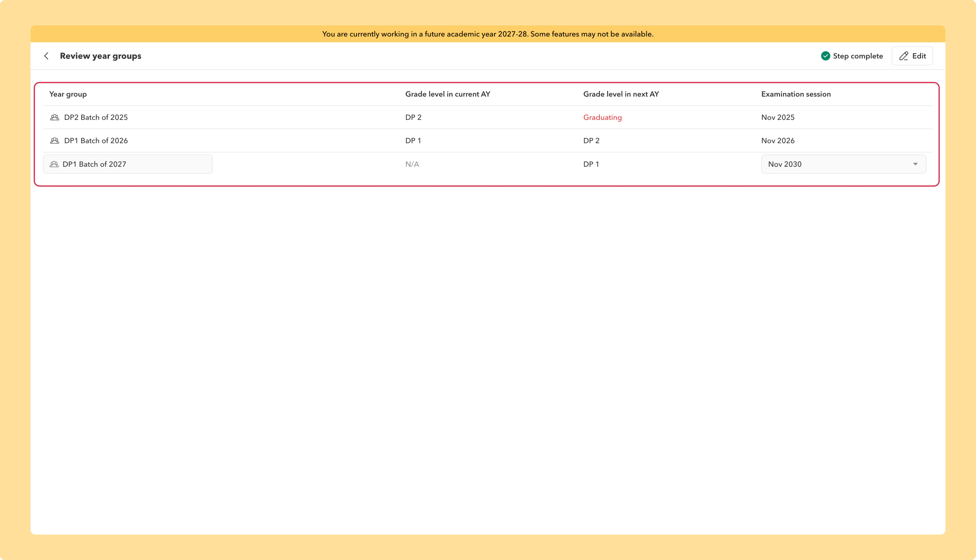Open the Nov 2030 examination session dropdown
The height and width of the screenshot is (560, 976).
pyautogui.click(x=844, y=164)
